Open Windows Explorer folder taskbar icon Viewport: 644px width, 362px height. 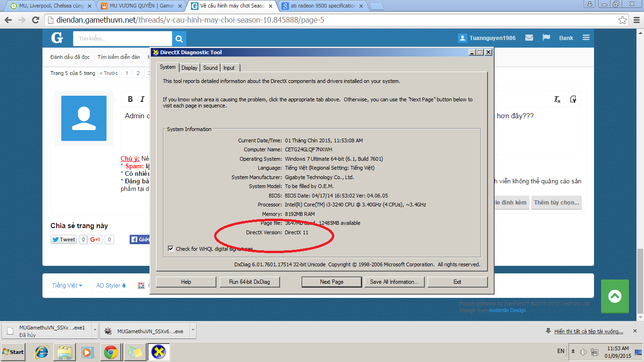pyautogui.click(x=65, y=352)
